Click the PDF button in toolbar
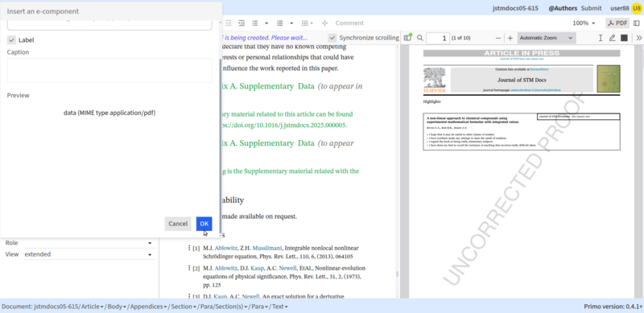The width and height of the screenshot is (644, 313). pyautogui.click(x=617, y=23)
